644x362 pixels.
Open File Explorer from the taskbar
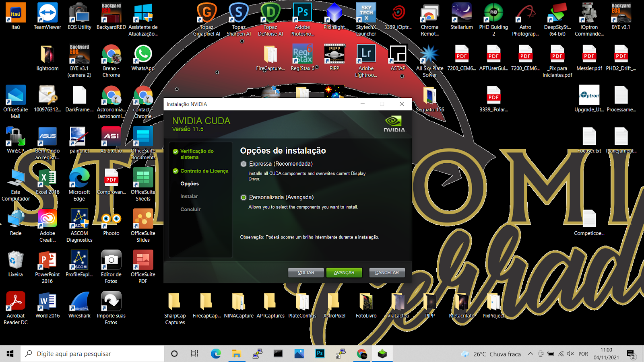237,354
